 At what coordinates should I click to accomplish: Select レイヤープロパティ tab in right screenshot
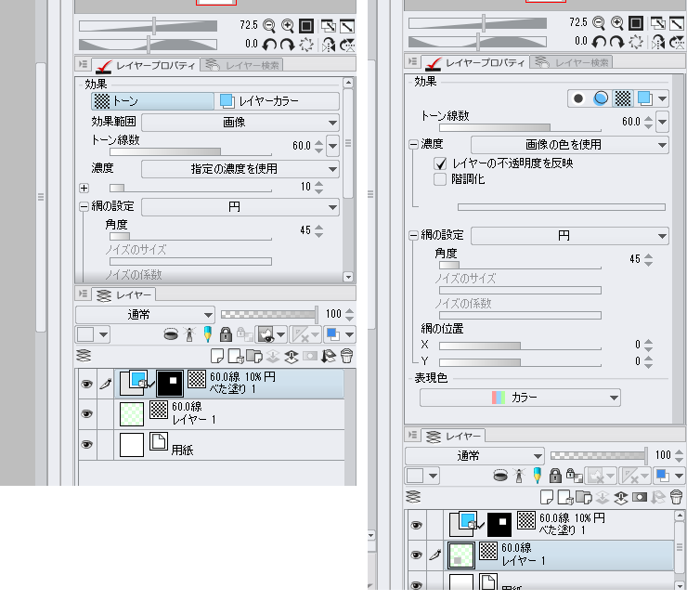point(475,62)
